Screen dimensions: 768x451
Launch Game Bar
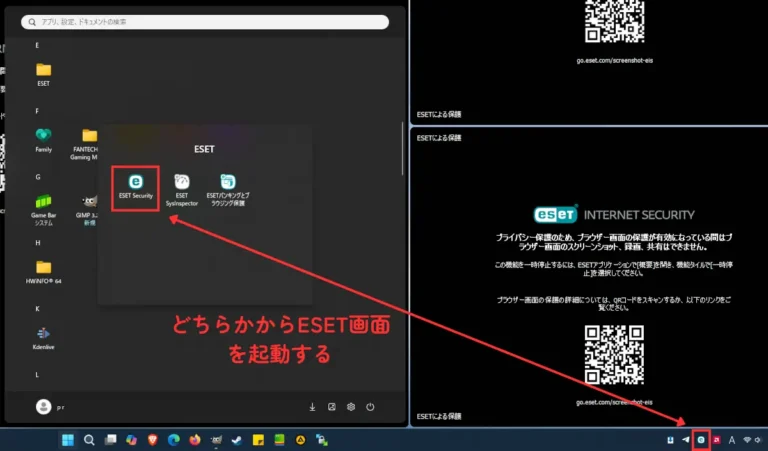(44, 210)
